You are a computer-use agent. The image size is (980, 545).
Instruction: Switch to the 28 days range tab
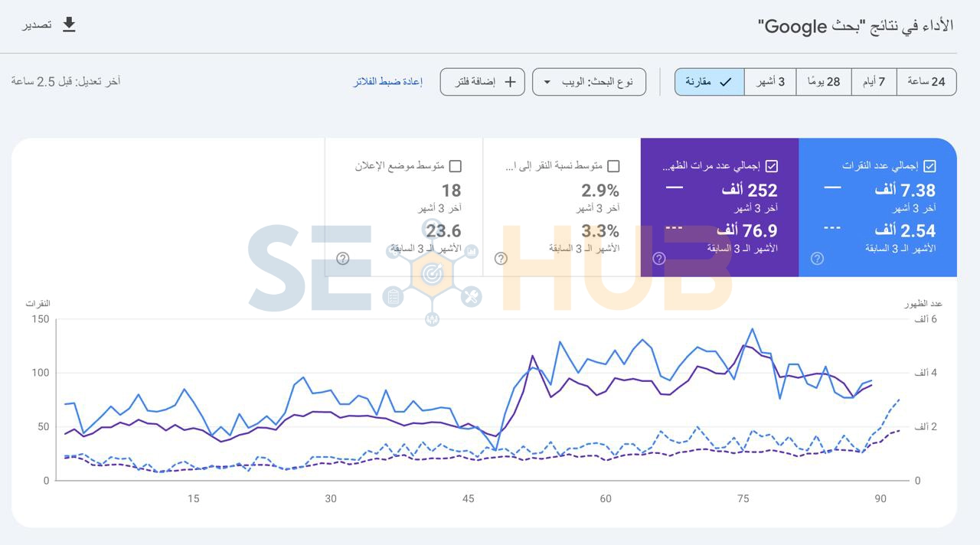(x=824, y=82)
